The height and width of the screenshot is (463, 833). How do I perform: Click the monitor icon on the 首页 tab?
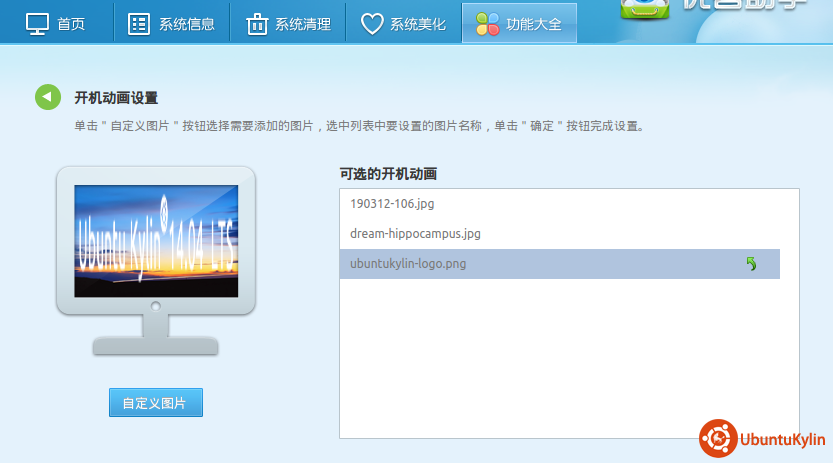37,23
